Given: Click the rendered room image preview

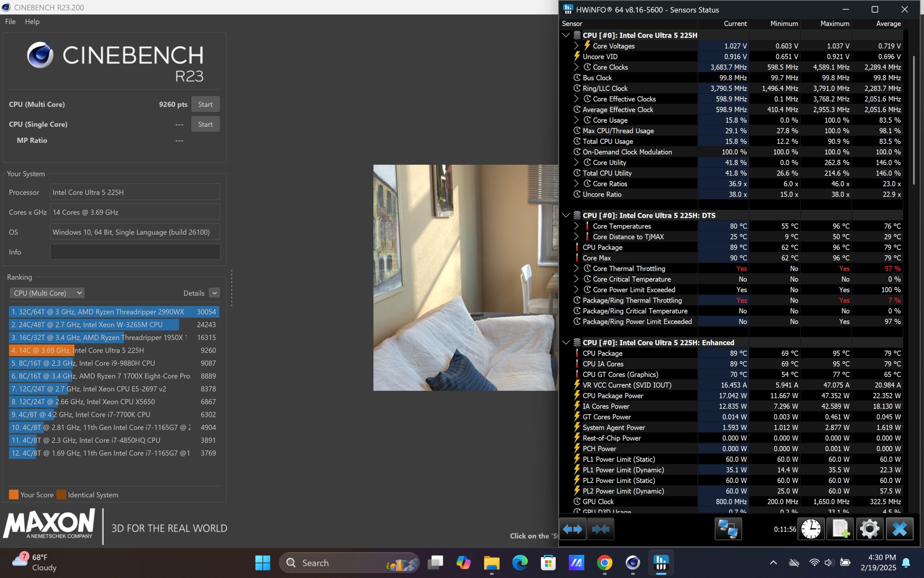Looking at the screenshot, I should [x=466, y=277].
